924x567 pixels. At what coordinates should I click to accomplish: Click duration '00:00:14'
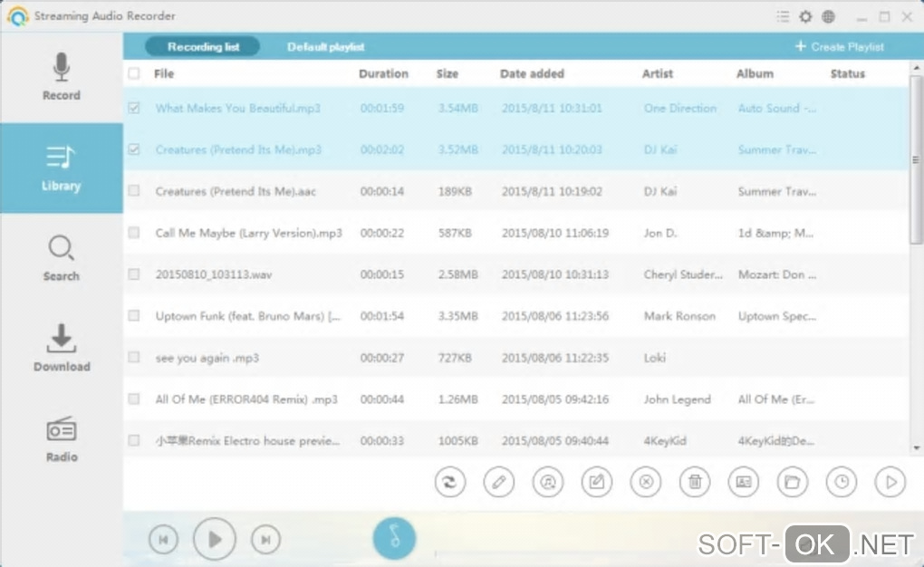[382, 191]
